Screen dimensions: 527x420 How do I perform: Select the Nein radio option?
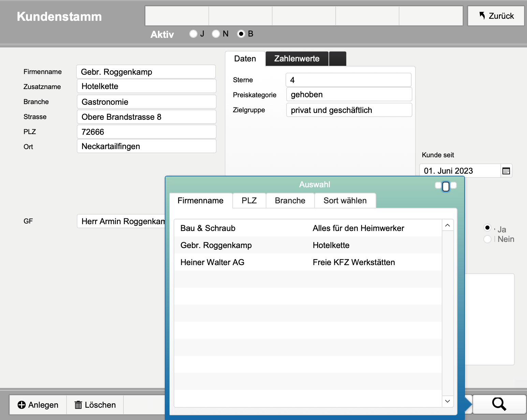pyautogui.click(x=487, y=239)
